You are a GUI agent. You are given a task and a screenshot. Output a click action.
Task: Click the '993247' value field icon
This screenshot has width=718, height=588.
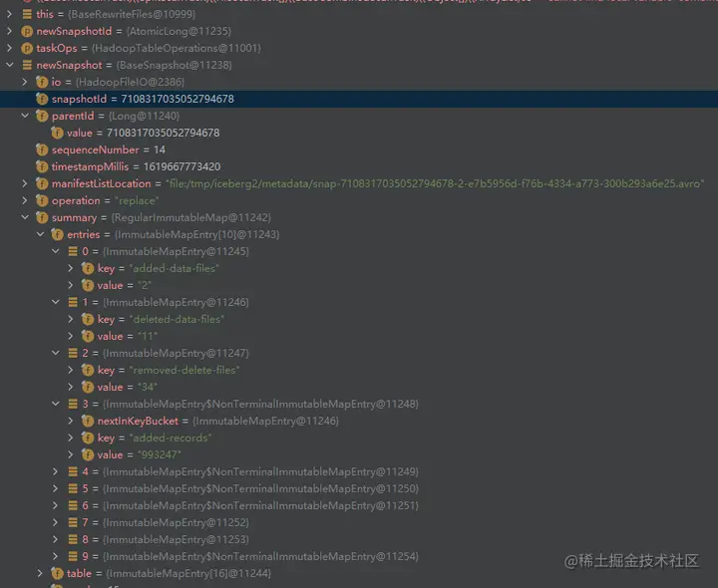click(x=88, y=454)
